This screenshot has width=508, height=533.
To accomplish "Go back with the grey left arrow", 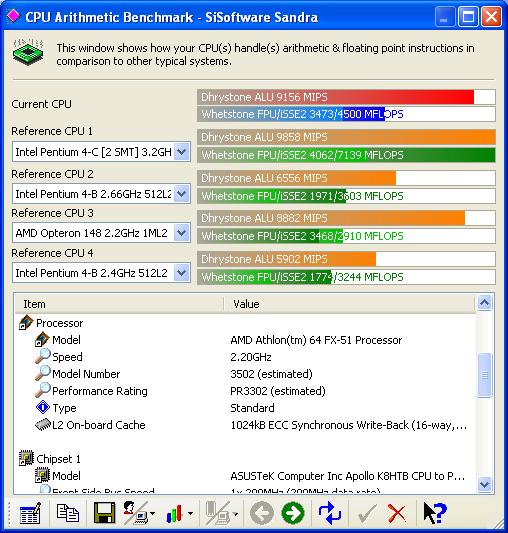I will [x=261, y=513].
